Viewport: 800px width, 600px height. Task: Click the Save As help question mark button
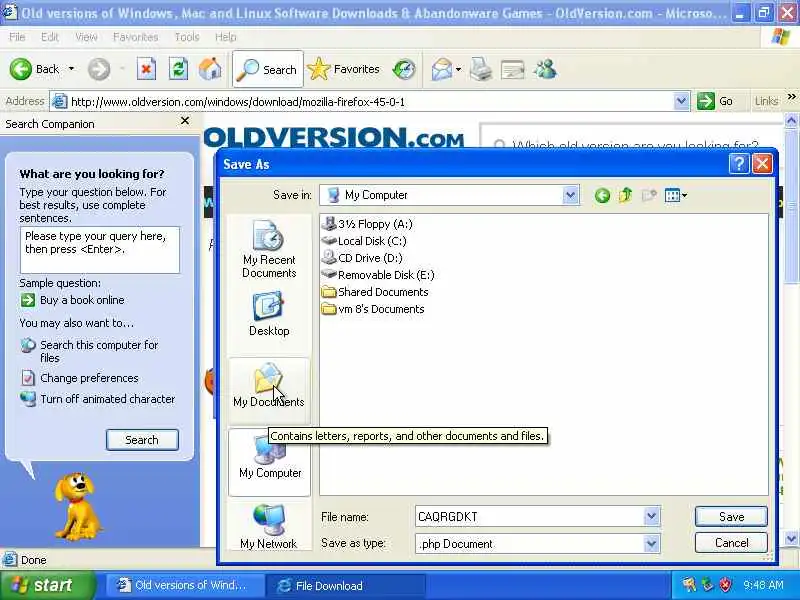[x=739, y=164]
